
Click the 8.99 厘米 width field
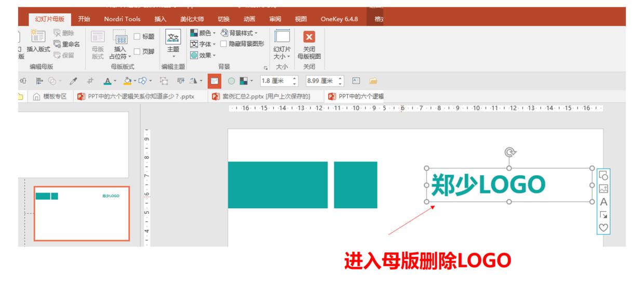(322, 81)
